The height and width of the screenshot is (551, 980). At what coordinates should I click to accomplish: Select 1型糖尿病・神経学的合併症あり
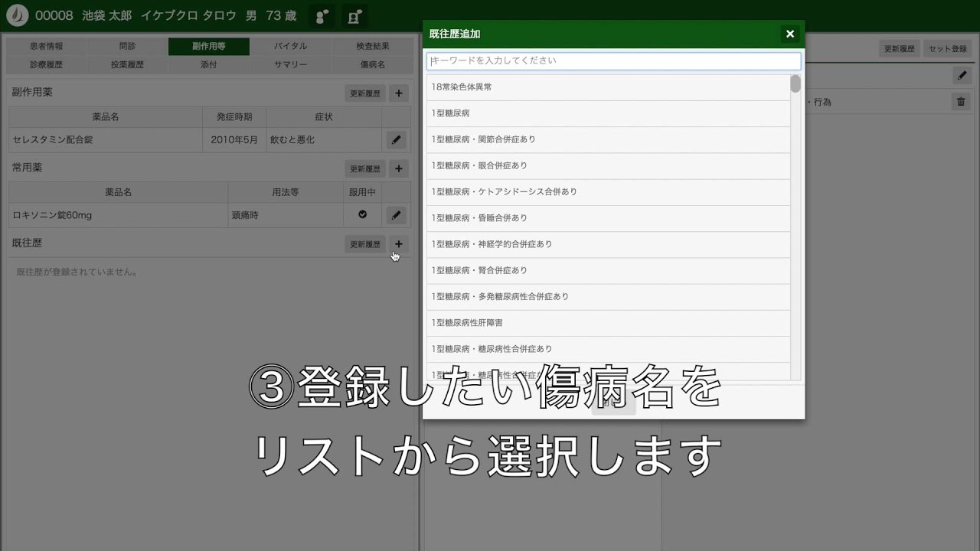pyautogui.click(x=609, y=244)
